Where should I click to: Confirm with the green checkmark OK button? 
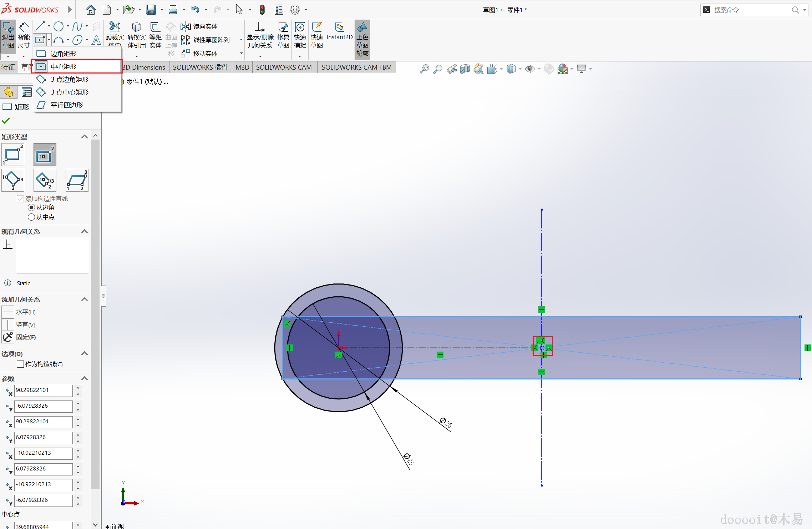coord(6,121)
